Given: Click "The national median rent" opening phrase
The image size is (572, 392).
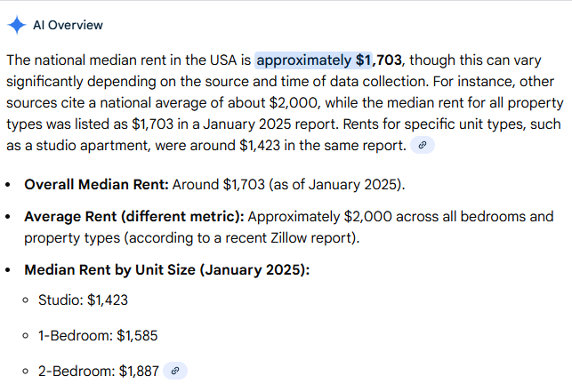Looking at the screenshot, I should [85, 61].
